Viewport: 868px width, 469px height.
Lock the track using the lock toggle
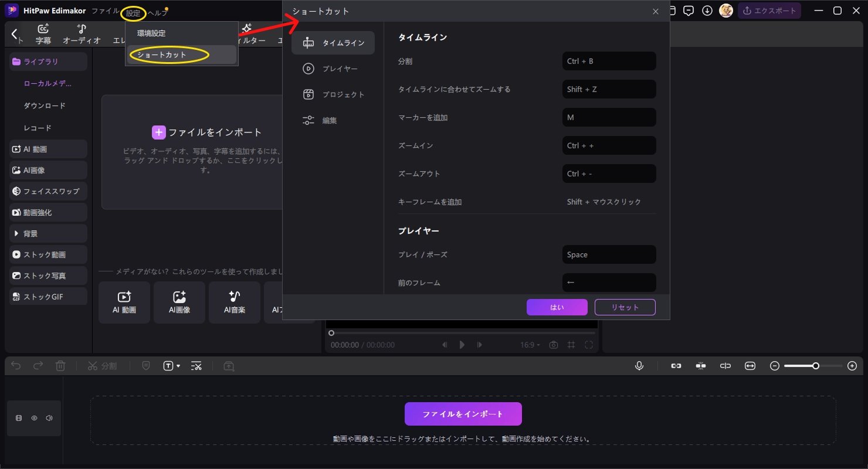click(x=18, y=418)
